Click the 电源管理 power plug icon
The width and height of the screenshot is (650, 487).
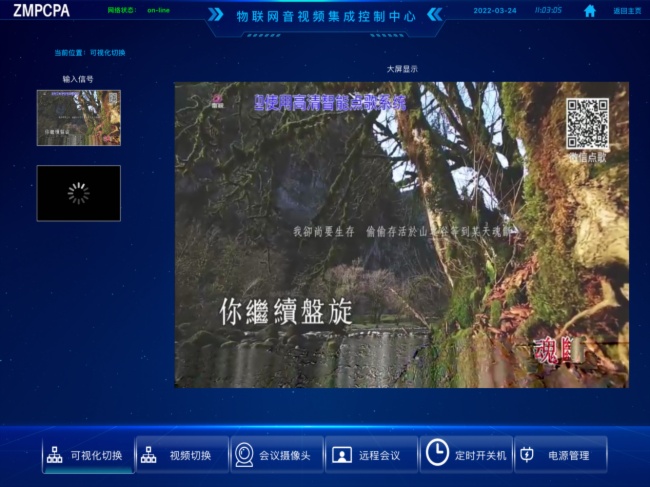tap(527, 455)
